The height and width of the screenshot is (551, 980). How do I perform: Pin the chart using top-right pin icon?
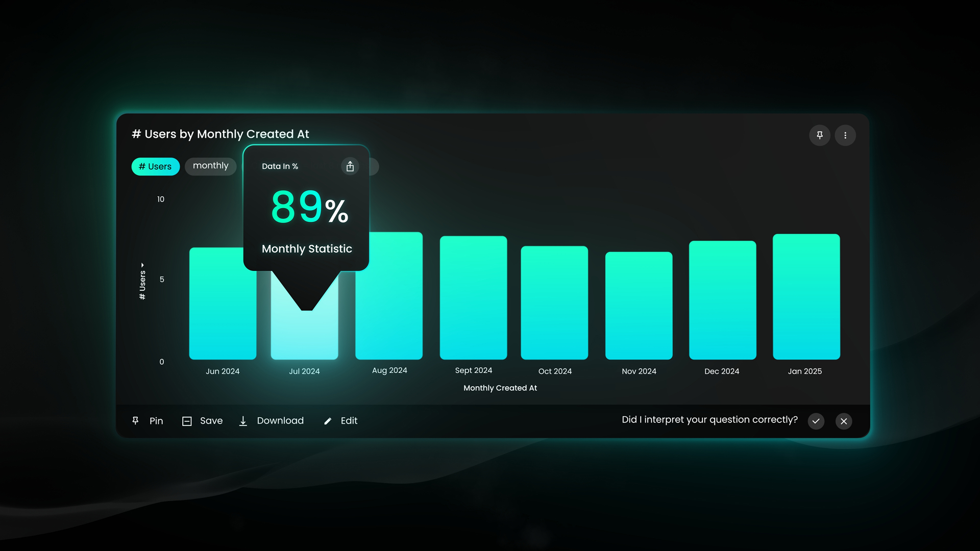click(x=820, y=135)
